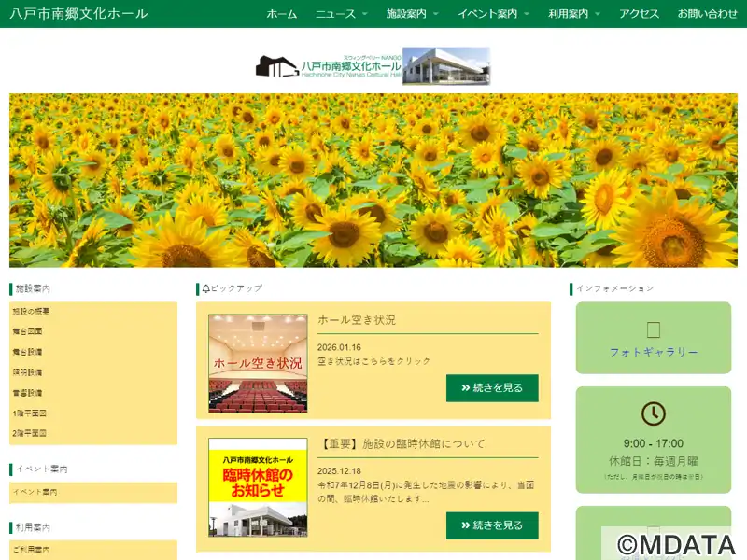Click the ホール空き状況 card title
The image size is (747, 560).
357,320
